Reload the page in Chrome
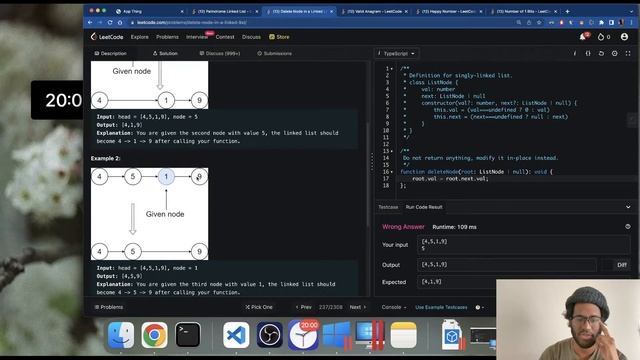Image resolution: width=640 pixels, height=360 pixels. click(110, 22)
